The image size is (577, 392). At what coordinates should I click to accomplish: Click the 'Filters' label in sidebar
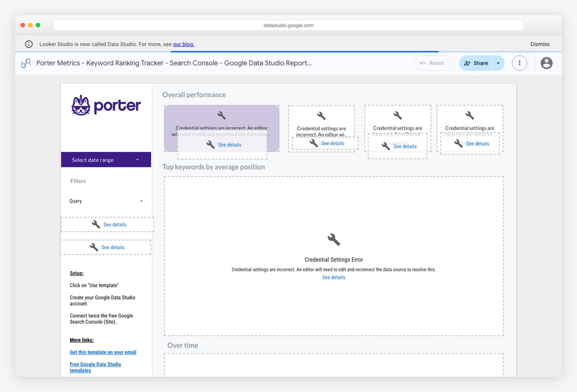pos(78,181)
